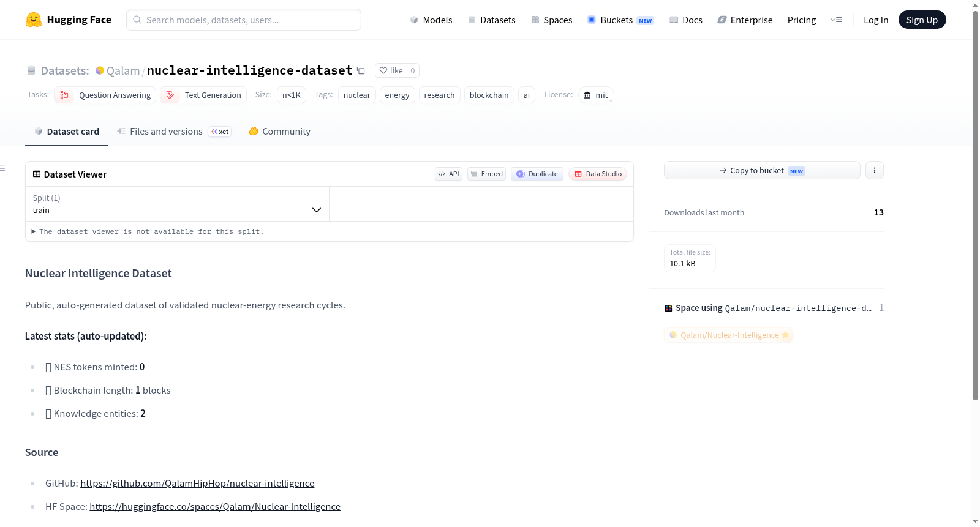Click the Dataset Viewer header icon

coord(37,174)
